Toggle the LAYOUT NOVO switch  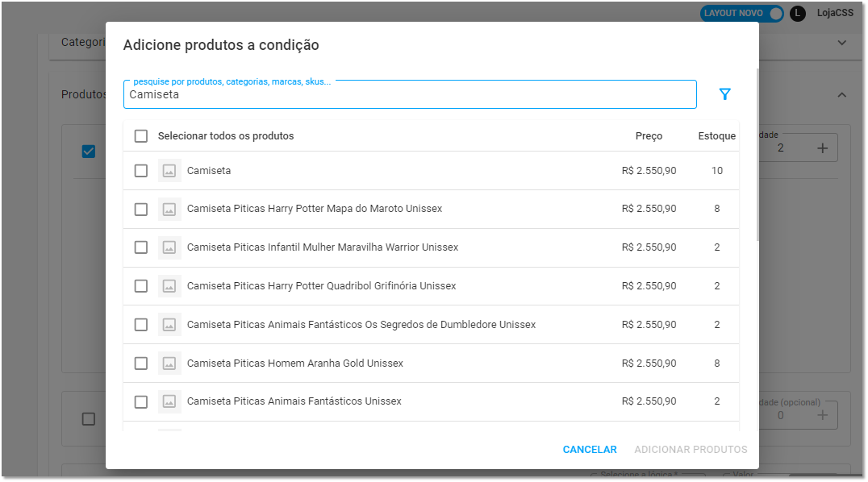(x=742, y=13)
